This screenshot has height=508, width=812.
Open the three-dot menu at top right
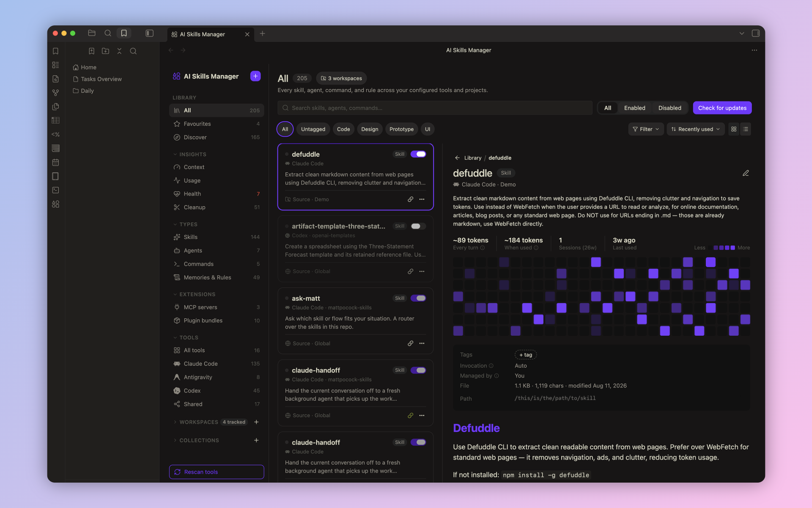[754, 50]
